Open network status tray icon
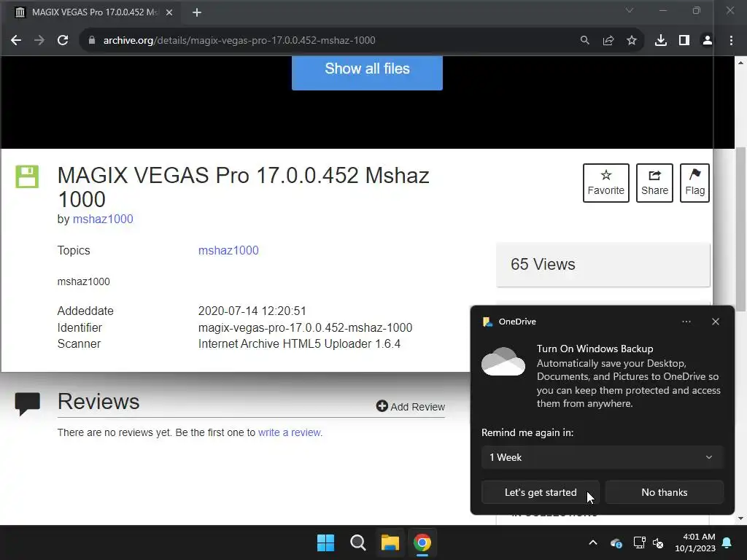The image size is (747, 560). pyautogui.click(x=639, y=542)
